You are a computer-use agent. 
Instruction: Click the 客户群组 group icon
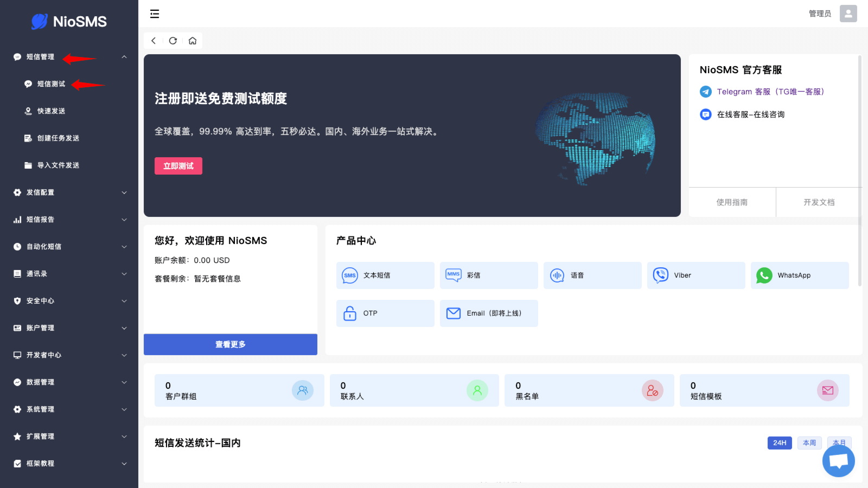point(303,390)
